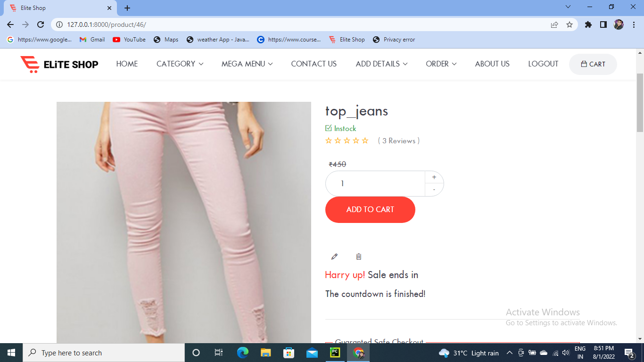The image size is (644, 362).
Task: Open File Explorer from the taskbar
Action: click(x=265, y=353)
